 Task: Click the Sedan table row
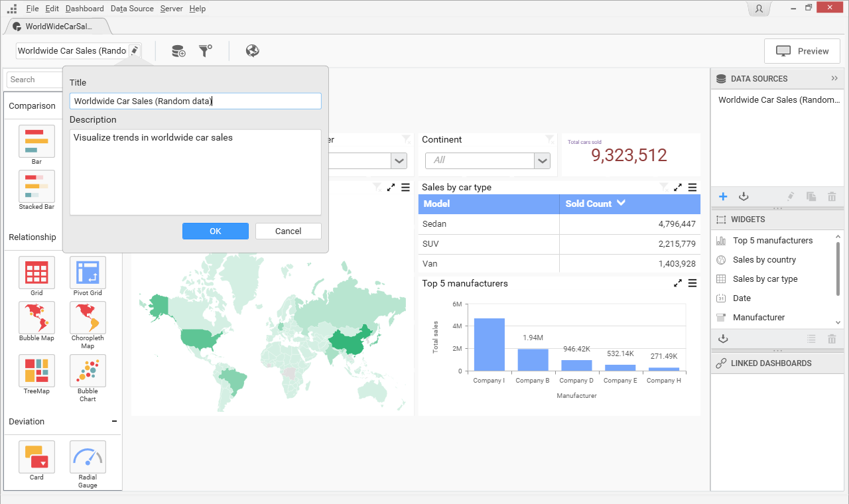559,224
